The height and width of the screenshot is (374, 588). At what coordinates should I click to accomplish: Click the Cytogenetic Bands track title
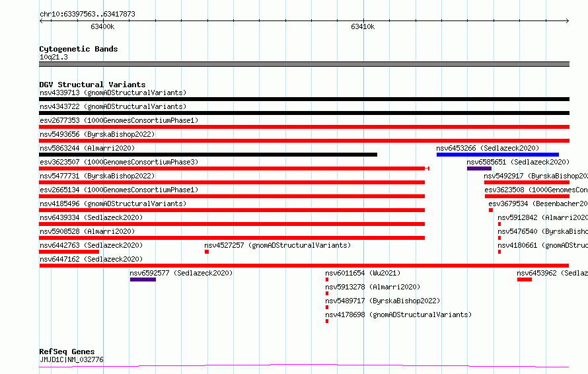point(79,49)
